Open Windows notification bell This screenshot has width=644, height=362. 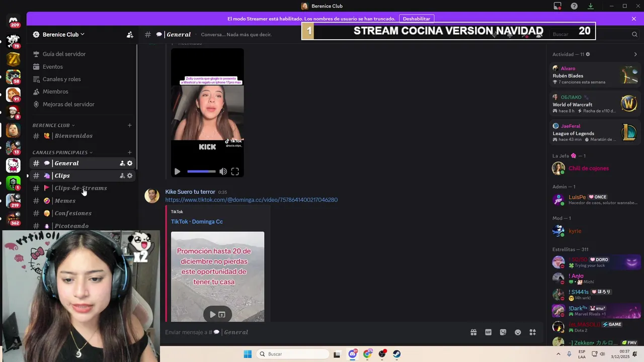(x=635, y=354)
